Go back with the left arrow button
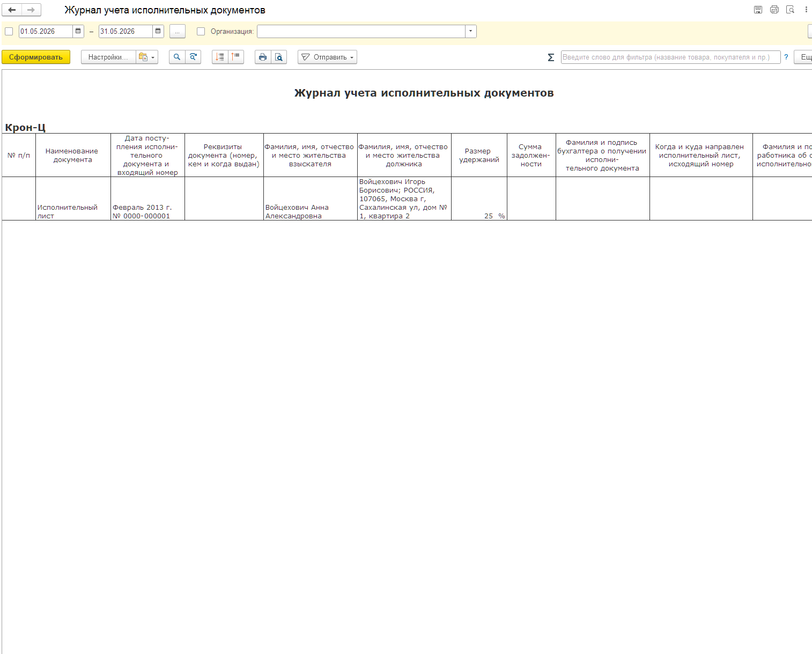Viewport: 812px width, 654px height. pyautogui.click(x=12, y=10)
